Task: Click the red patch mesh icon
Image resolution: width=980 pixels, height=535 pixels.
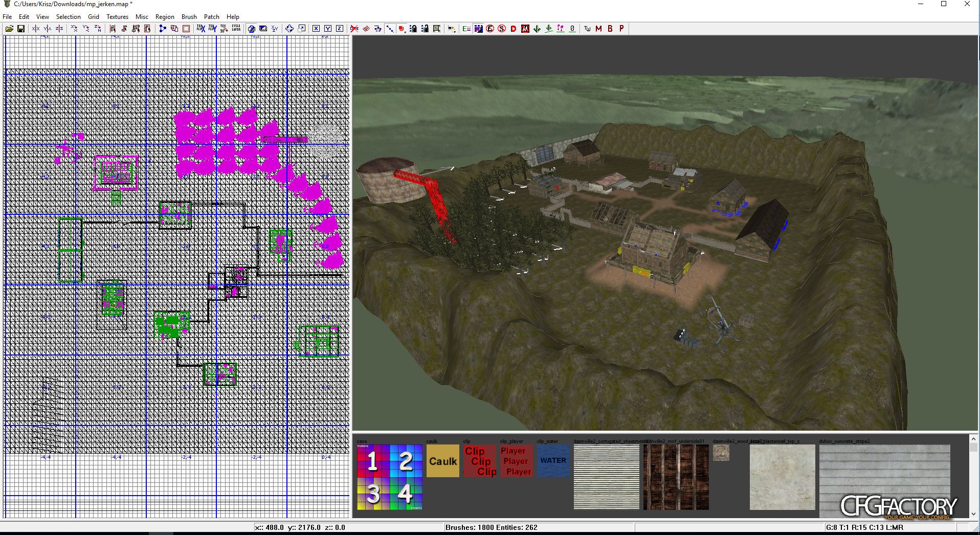Action: [366, 29]
